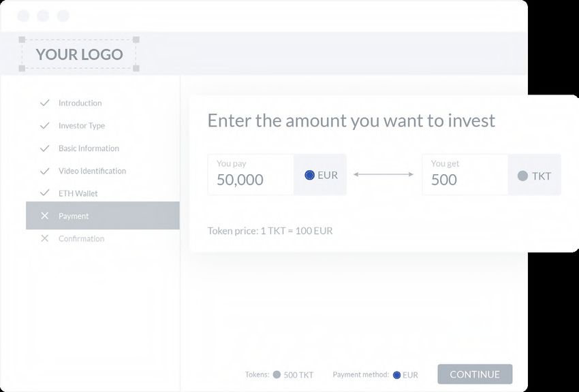The width and height of the screenshot is (579, 392).
Task: Click the CONTINUE button
Action: 475,374
